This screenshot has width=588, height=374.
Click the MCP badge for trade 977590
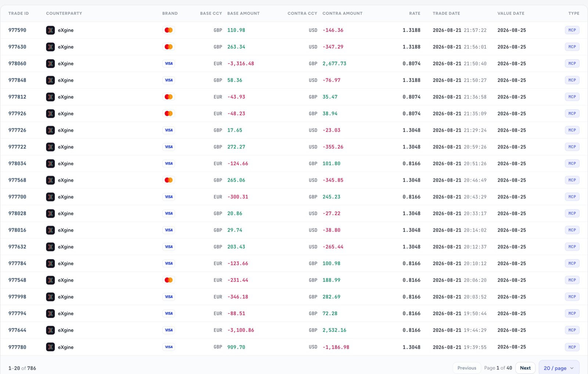572,30
